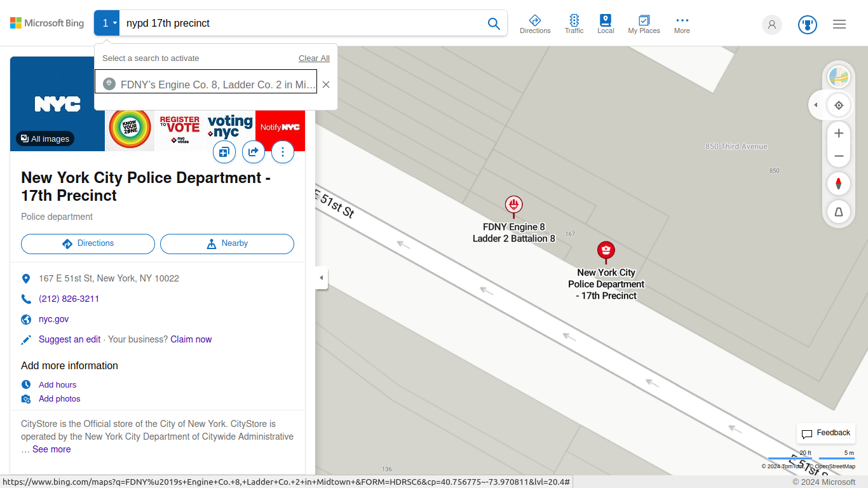Click the FDNY Engine 8 map pin
868x488 pixels.
pyautogui.click(x=513, y=206)
